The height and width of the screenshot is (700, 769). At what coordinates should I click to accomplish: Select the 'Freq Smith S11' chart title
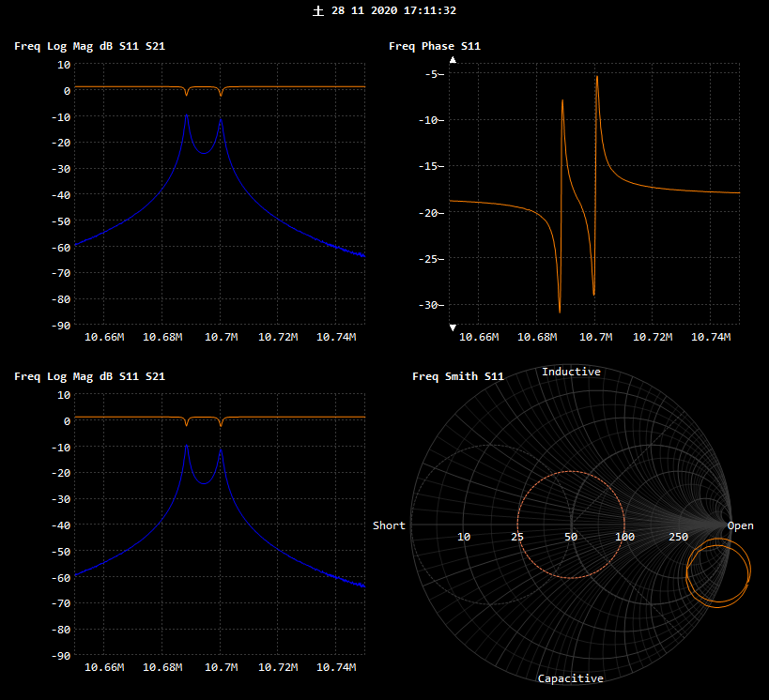click(x=458, y=376)
